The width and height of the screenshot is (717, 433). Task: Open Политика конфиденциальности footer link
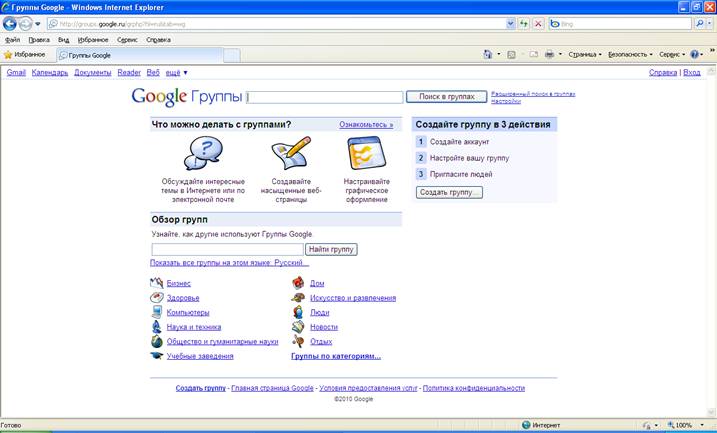[x=474, y=388]
